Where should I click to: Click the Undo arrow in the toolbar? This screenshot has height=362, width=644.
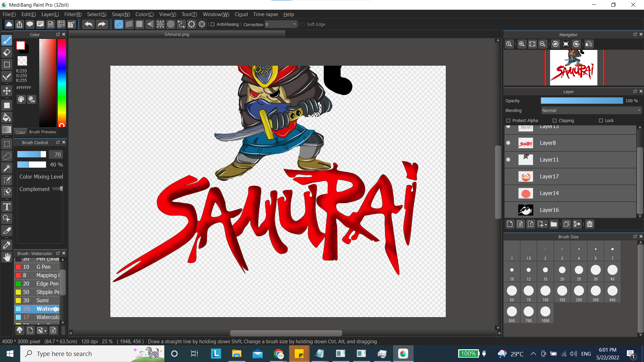click(x=89, y=24)
